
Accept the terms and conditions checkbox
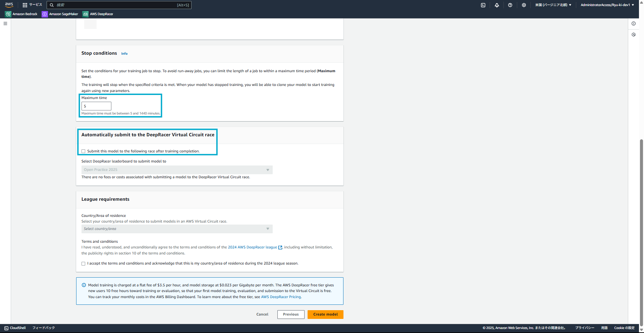[x=84, y=264]
